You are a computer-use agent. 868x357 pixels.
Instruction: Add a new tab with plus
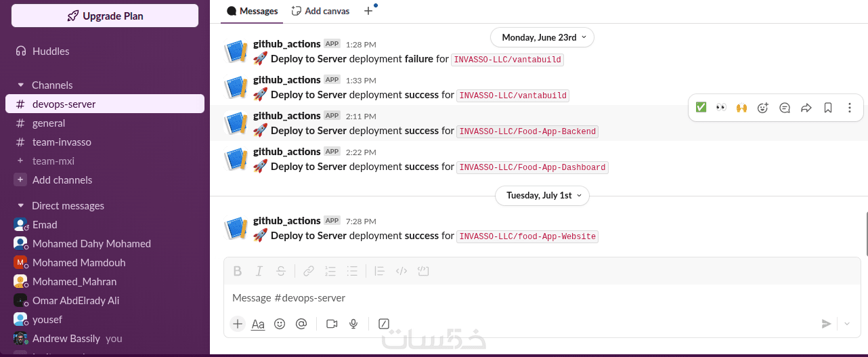coord(368,11)
